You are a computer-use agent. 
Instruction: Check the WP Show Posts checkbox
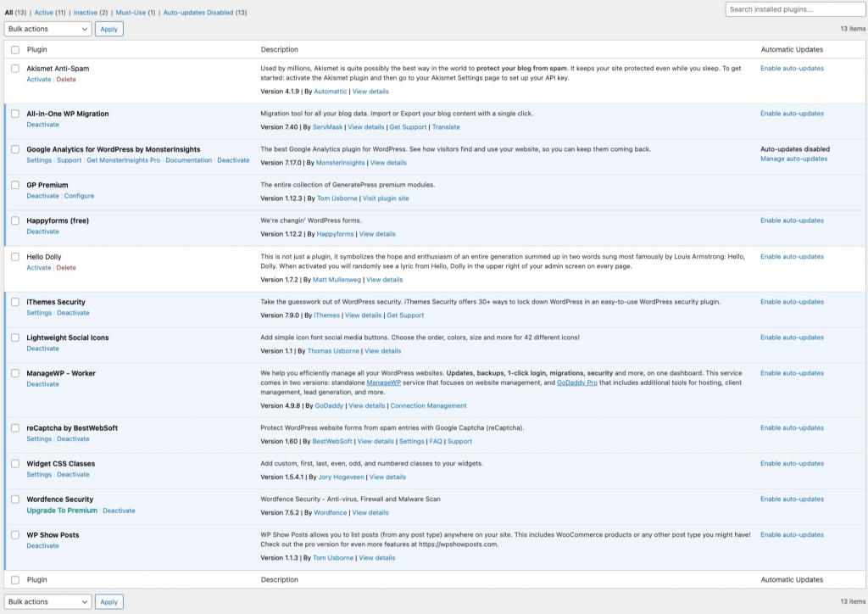[15, 535]
